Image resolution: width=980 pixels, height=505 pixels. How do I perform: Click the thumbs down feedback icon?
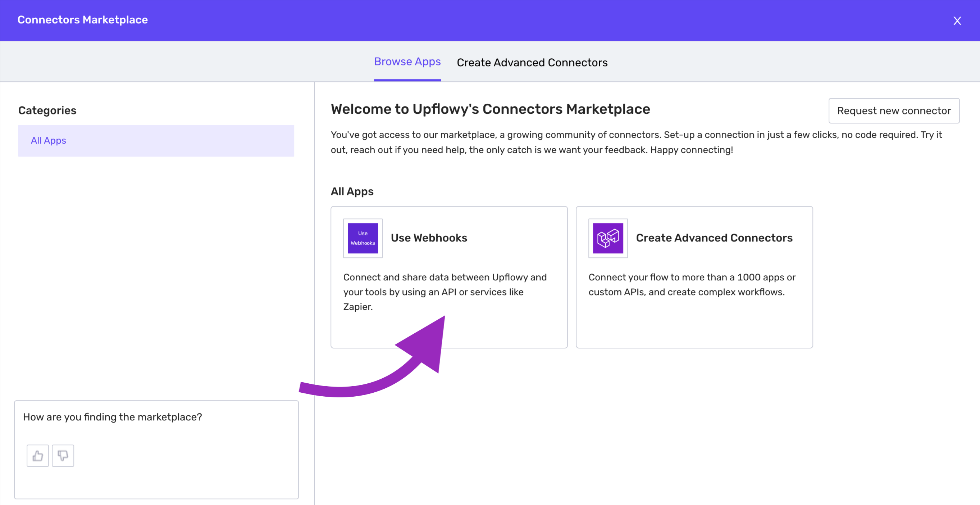point(63,455)
